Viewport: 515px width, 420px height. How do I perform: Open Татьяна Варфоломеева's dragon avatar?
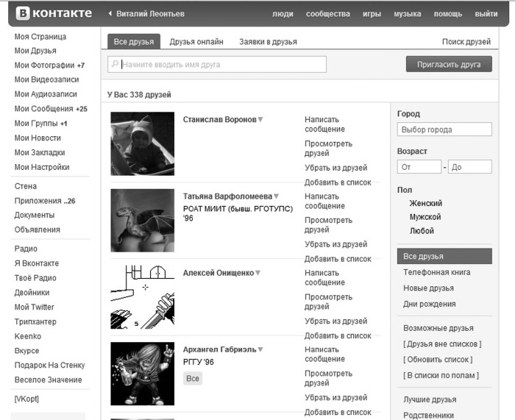143,221
